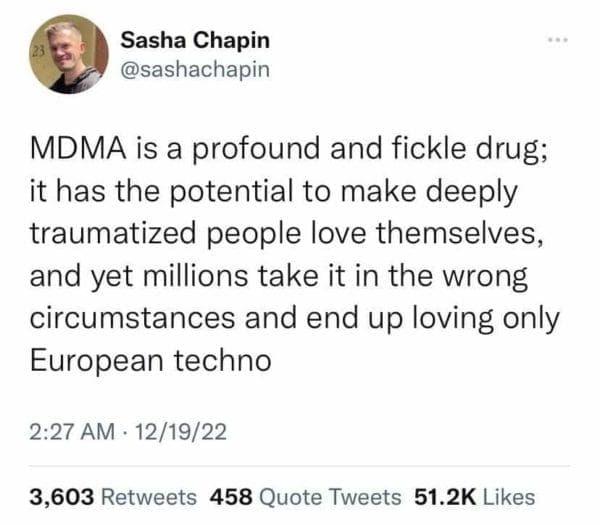Screen dimensions: 600x525
Task: Show the "Likes" label list
Action: coord(507,496)
